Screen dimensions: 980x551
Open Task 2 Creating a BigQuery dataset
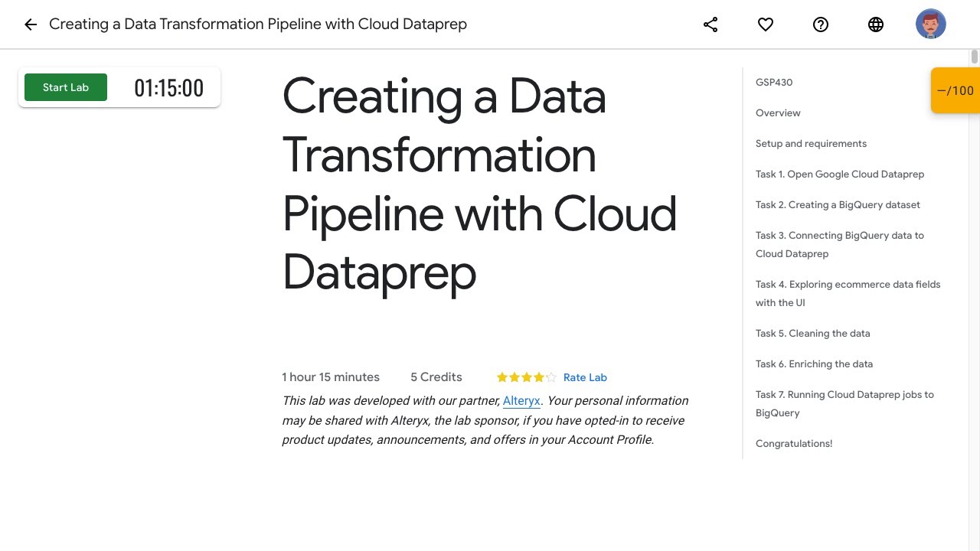click(838, 204)
